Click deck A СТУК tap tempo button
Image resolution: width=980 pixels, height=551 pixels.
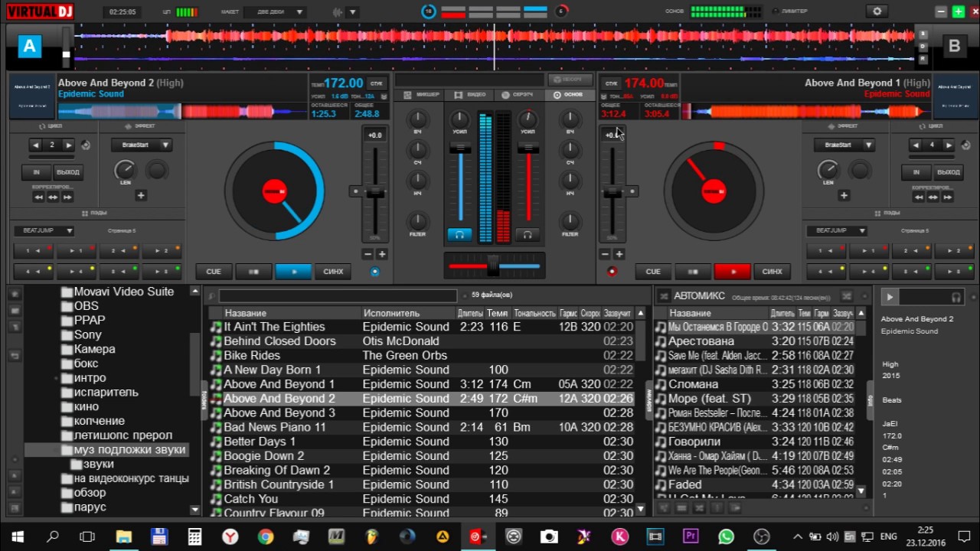tap(376, 83)
